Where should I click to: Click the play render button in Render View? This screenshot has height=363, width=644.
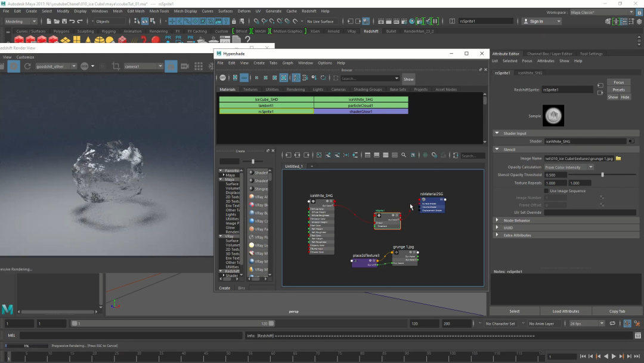coord(14,66)
